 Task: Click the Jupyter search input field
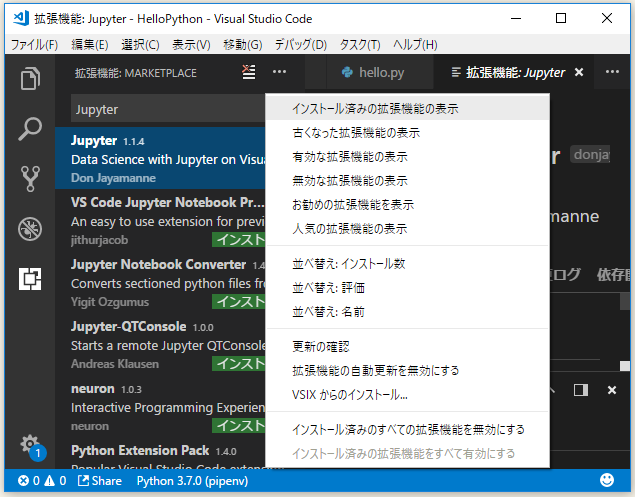tap(168, 109)
